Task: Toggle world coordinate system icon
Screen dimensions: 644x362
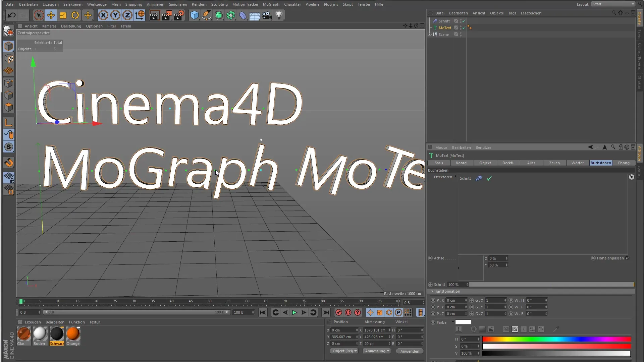Action: coord(140,15)
